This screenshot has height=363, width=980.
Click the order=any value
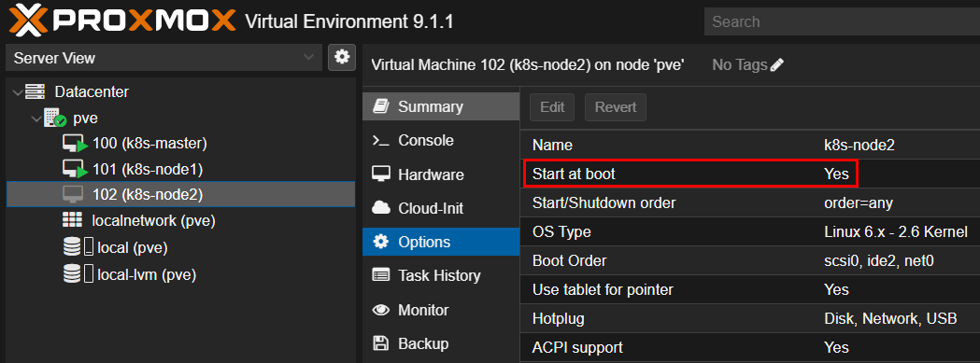[859, 203]
